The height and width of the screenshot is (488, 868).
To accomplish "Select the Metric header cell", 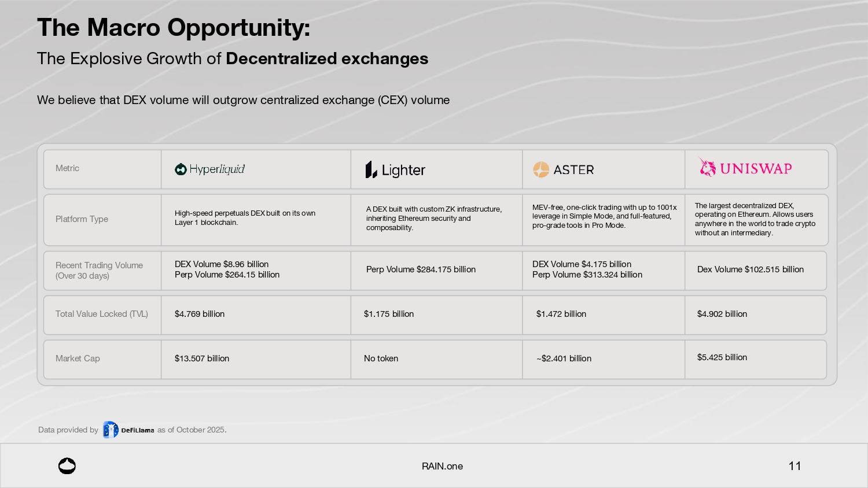I will coord(67,168).
